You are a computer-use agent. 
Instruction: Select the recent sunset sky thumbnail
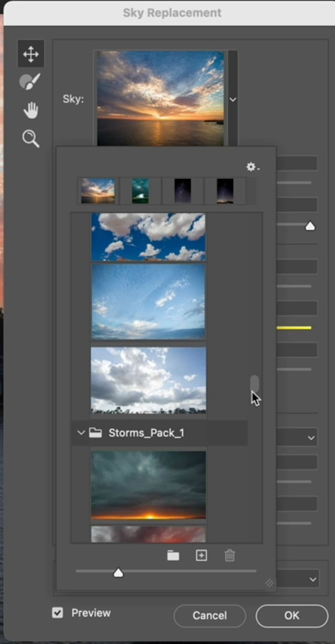98,191
